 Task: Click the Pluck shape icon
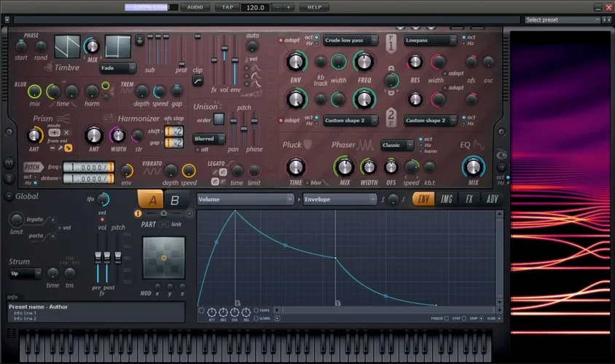pos(308,145)
